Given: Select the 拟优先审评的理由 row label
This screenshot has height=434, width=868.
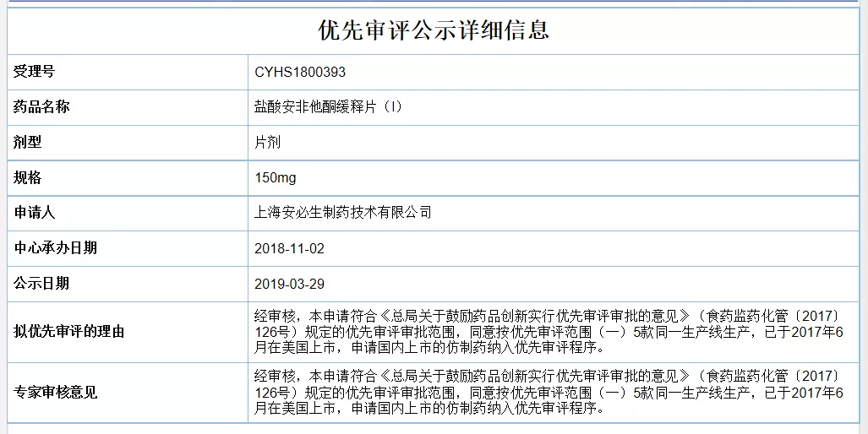Looking at the screenshot, I should (68, 332).
